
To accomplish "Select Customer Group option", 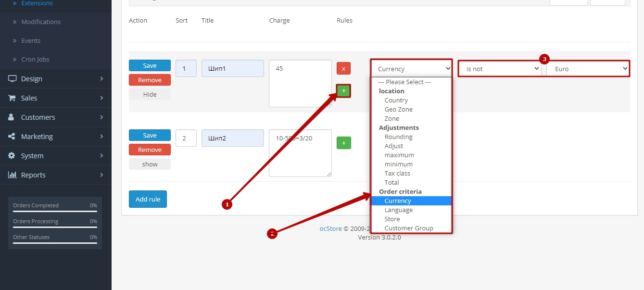I will 411,228.
